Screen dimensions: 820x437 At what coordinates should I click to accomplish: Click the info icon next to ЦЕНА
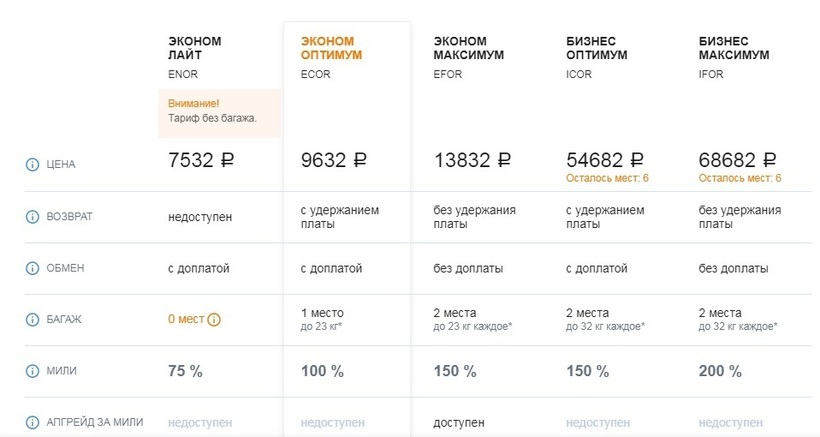click(31, 164)
